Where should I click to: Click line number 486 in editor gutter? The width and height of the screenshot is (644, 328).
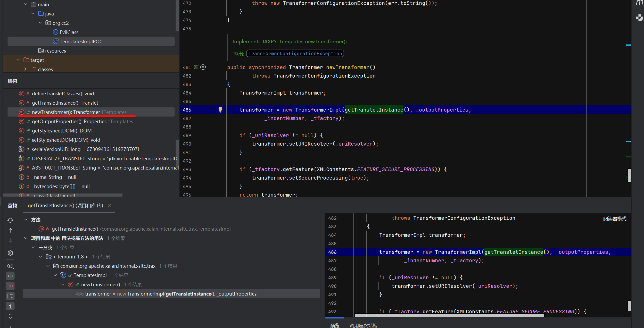coord(187,110)
